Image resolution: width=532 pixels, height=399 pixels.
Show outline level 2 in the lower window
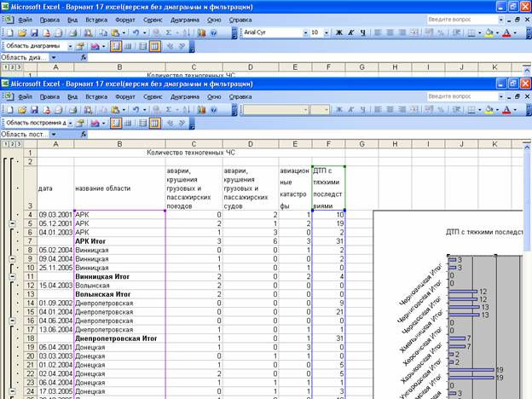tap(10, 145)
